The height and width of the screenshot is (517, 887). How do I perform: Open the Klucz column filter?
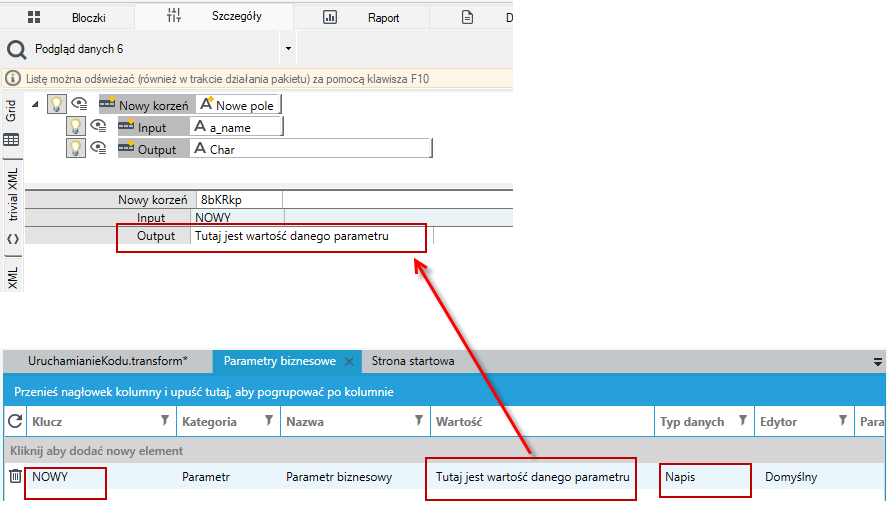point(165,420)
